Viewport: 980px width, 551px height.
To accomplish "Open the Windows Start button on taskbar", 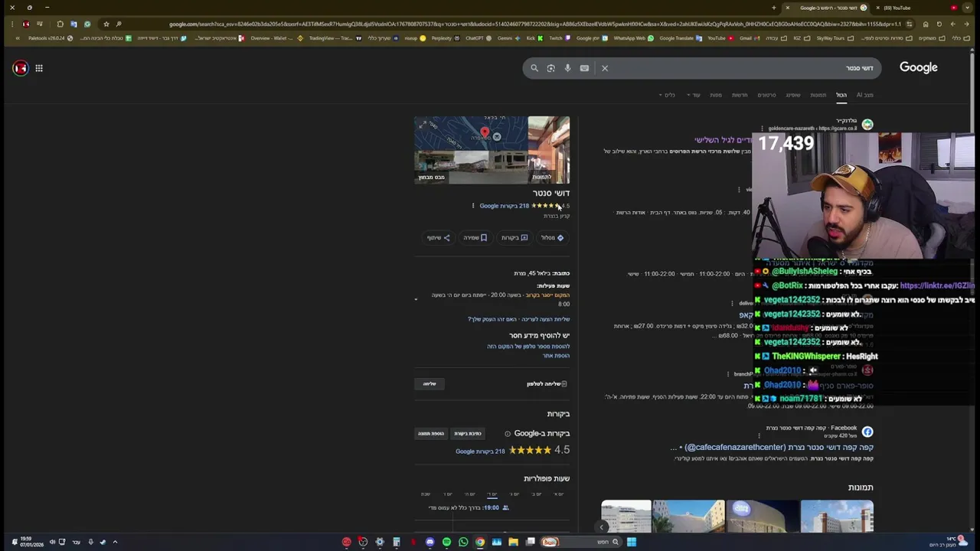I will 632,542.
